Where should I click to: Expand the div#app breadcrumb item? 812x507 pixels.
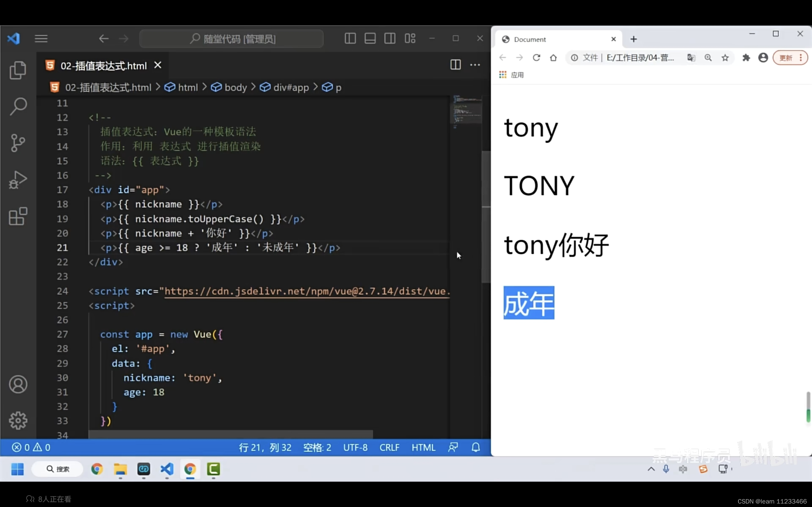point(291,87)
